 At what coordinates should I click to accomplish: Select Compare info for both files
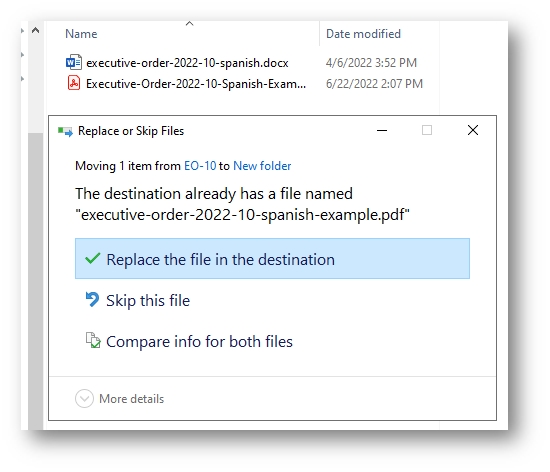199,342
